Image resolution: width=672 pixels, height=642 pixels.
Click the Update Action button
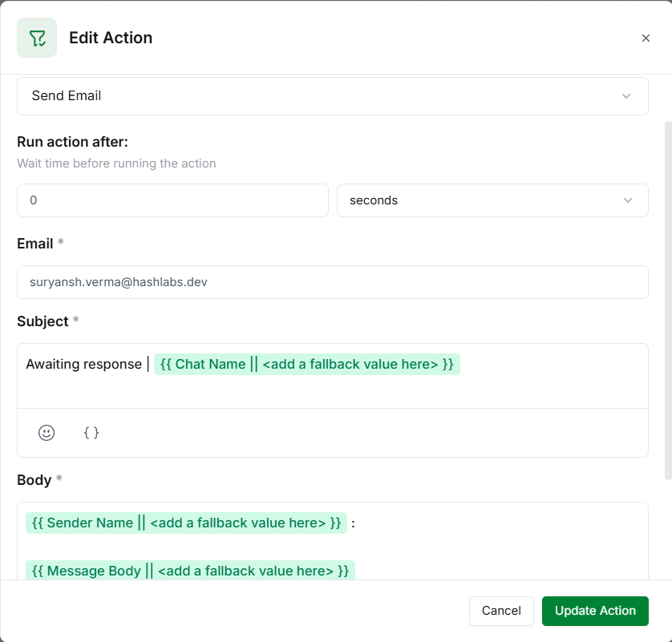[595, 611]
